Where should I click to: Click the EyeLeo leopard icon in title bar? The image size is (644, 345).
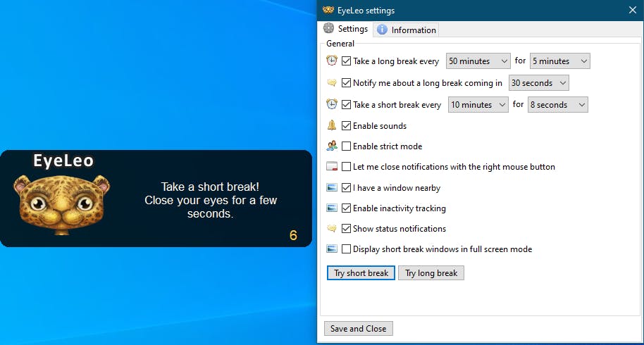pos(328,10)
